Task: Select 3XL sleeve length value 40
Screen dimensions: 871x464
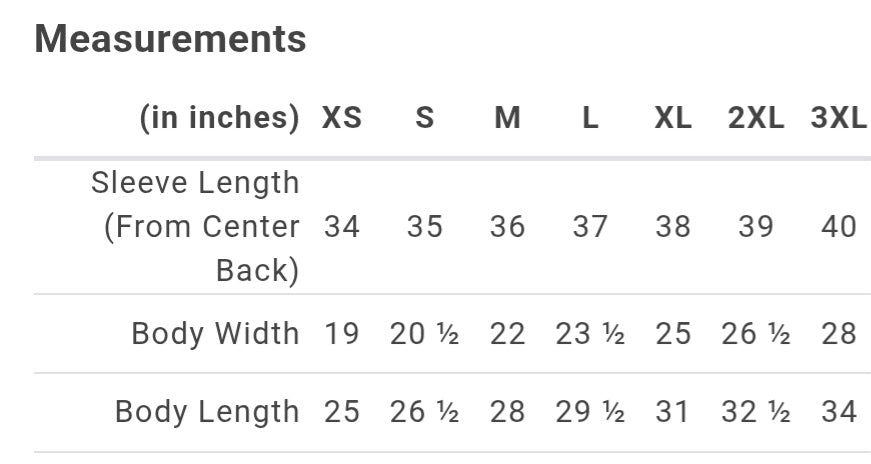Action: point(838,227)
